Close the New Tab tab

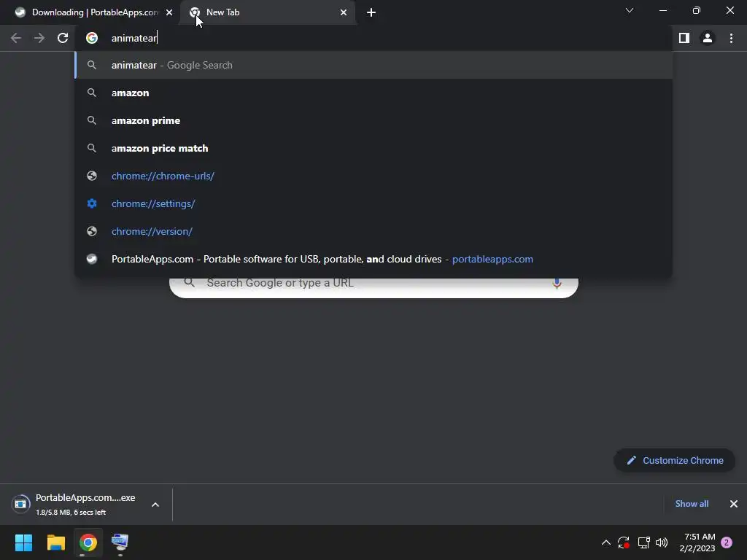coord(344,12)
